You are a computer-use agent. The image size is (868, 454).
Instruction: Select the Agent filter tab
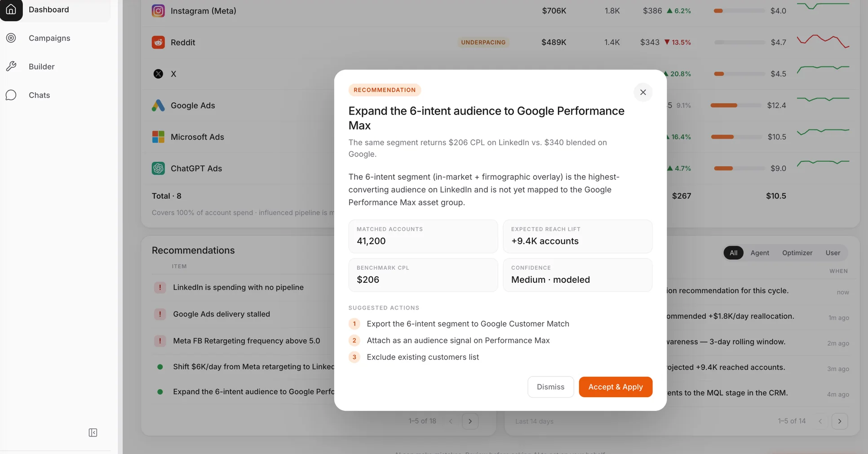pos(760,253)
